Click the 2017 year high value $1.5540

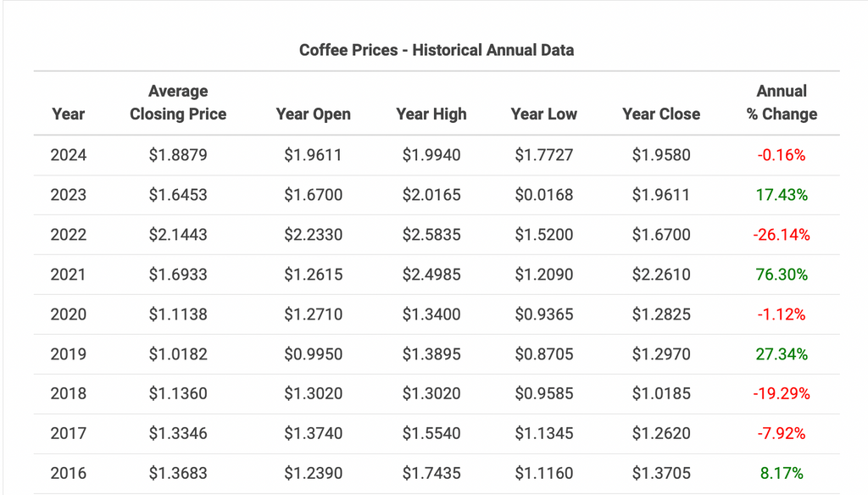pos(431,434)
